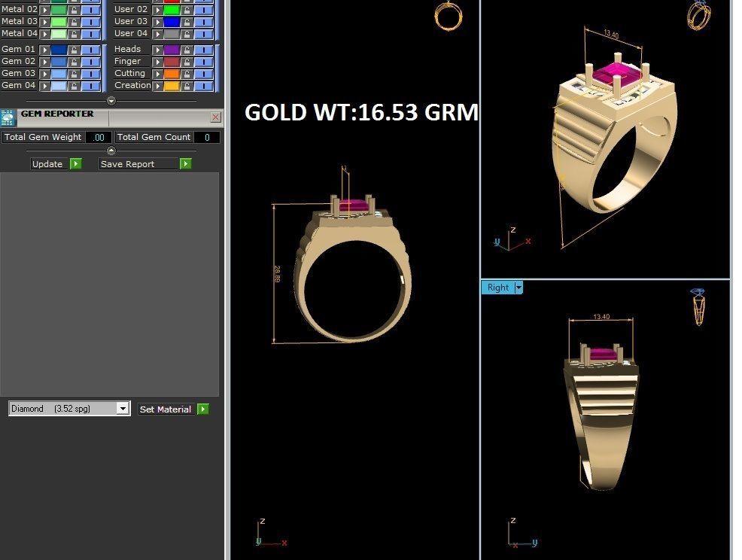Click arrow button for Cutting layer
This screenshot has width=742, height=560.
[157, 74]
